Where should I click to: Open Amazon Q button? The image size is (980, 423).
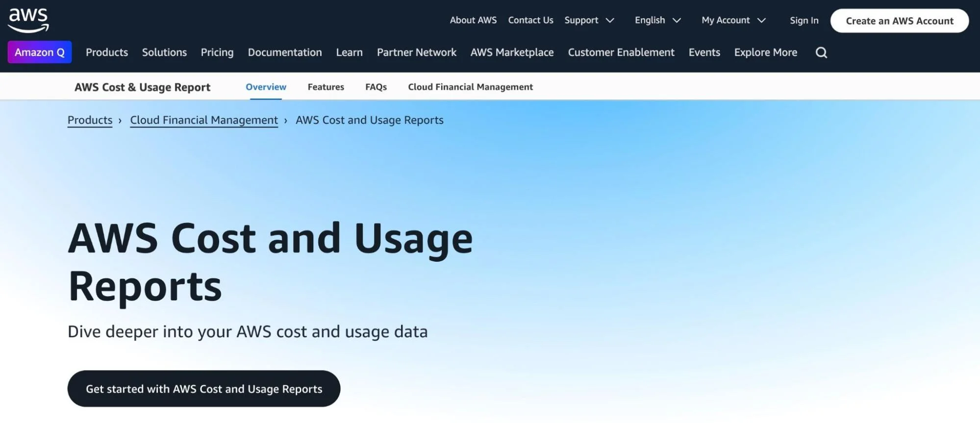(x=40, y=52)
